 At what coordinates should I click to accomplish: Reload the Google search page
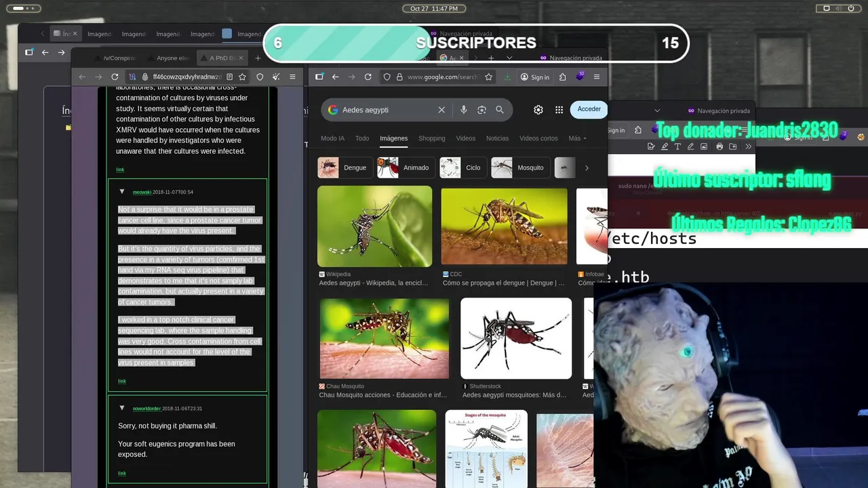[x=368, y=77]
